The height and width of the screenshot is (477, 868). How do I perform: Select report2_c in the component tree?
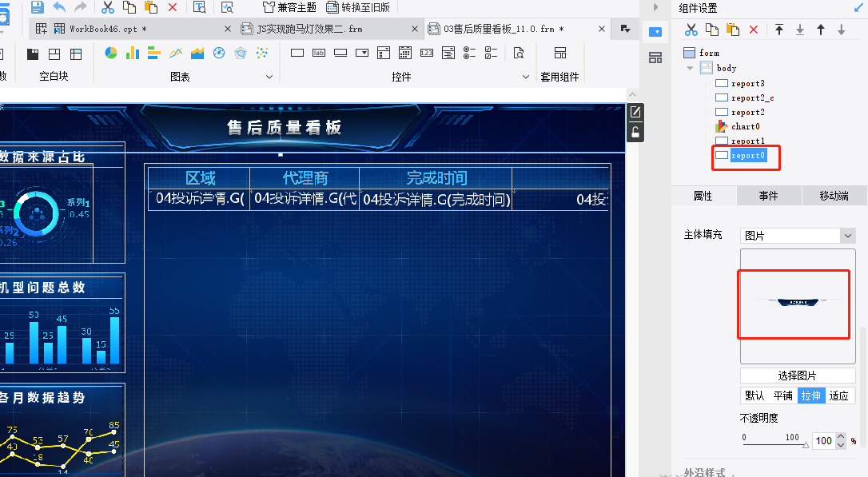click(x=752, y=98)
